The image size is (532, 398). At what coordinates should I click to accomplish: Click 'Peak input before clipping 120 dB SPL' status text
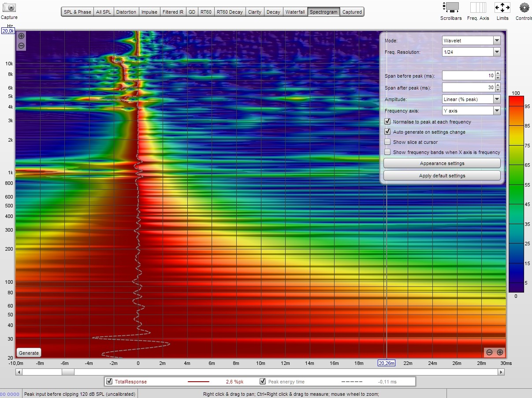(79, 394)
